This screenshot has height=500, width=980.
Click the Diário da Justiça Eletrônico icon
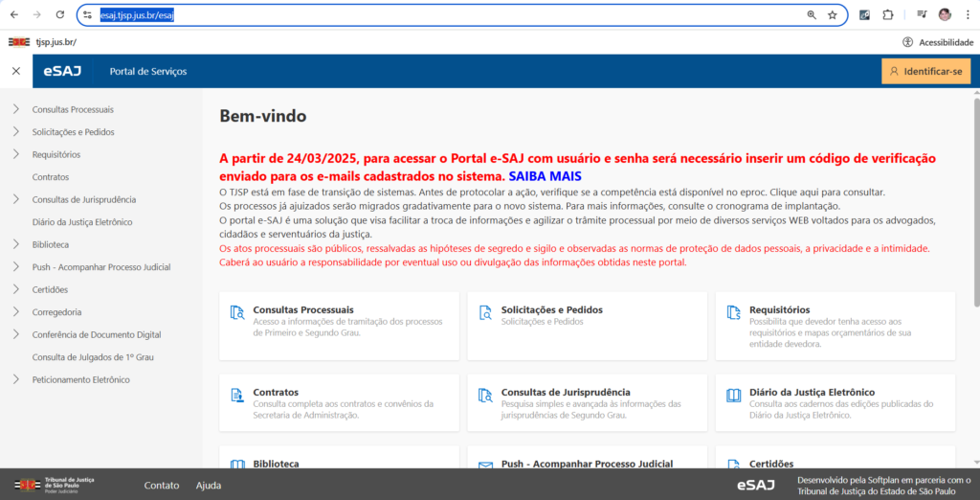pos(733,395)
